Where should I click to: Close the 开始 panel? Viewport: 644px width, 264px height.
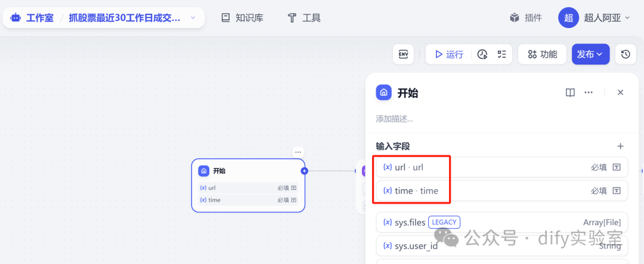coord(621,93)
